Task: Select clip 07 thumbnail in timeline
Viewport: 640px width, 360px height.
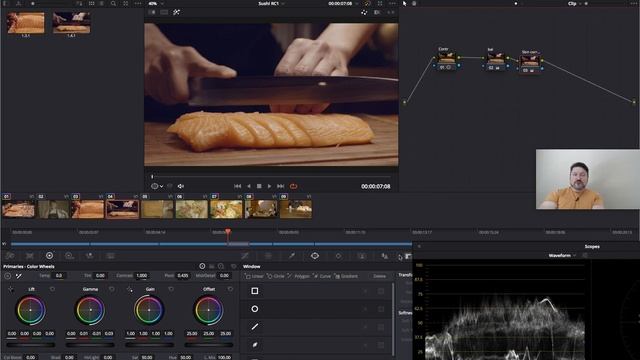Action: [x=226, y=209]
